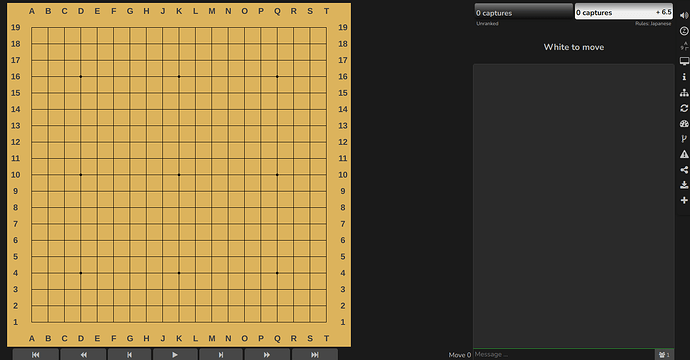Show online users list icon beside chat
Image resolution: width=690 pixels, height=360 pixels.
(x=664, y=354)
